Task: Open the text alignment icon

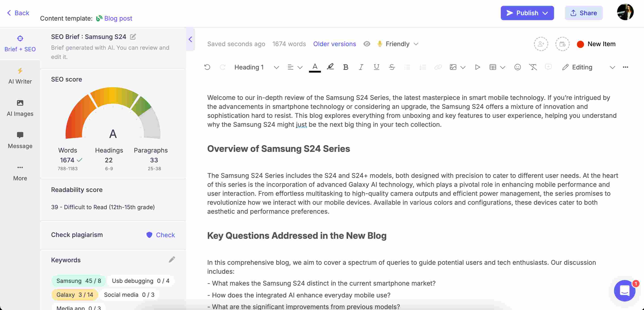Action: [290, 67]
